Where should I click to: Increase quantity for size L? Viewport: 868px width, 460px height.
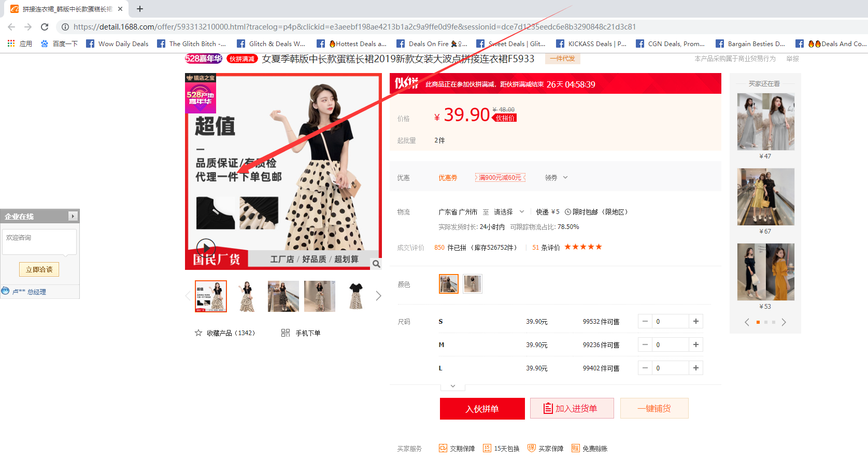(695, 368)
